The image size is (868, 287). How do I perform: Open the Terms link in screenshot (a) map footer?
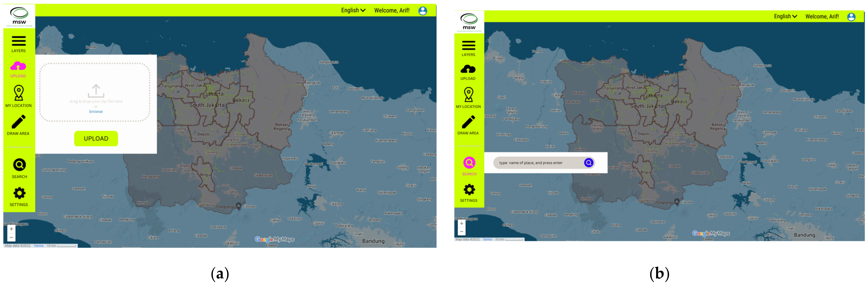pyautogui.click(x=38, y=246)
